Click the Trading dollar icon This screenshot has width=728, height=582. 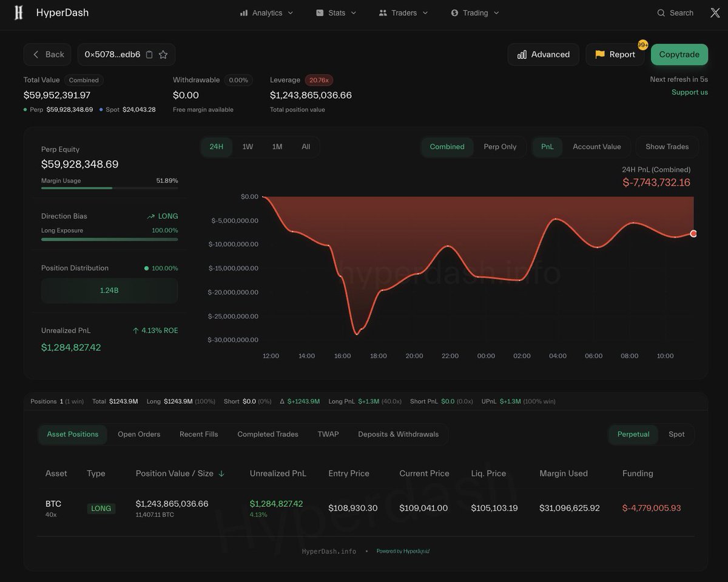[x=454, y=13]
